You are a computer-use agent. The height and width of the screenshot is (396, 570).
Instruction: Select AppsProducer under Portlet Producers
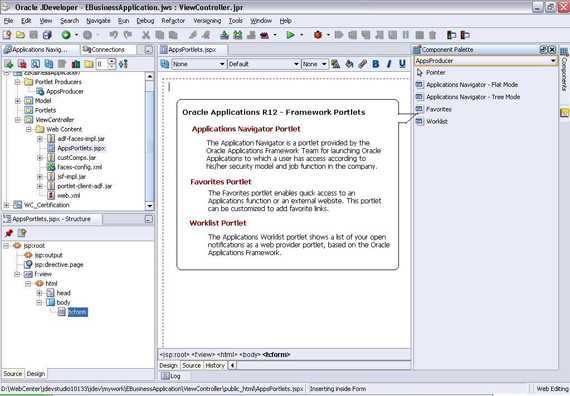point(65,91)
